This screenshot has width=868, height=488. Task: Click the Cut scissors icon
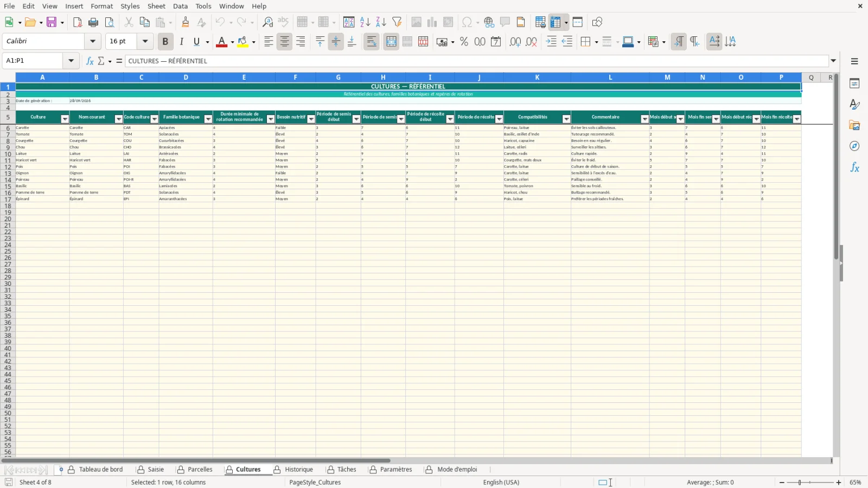(129, 22)
